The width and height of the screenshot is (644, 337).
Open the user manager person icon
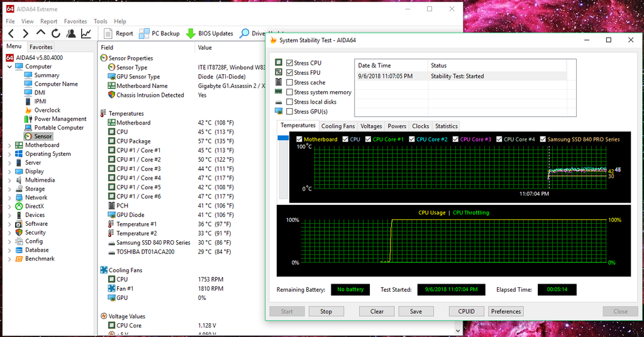[x=71, y=34]
